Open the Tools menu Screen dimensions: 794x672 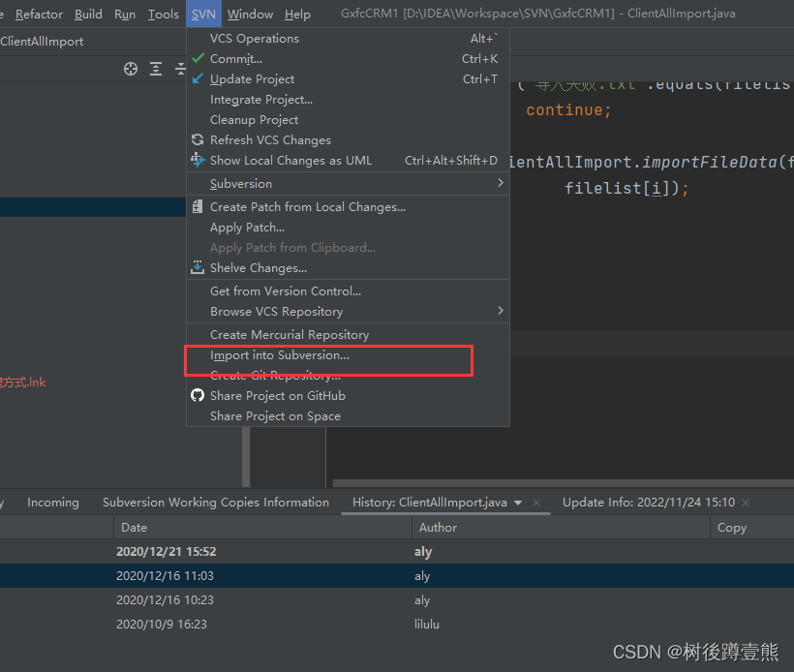pyautogui.click(x=163, y=15)
